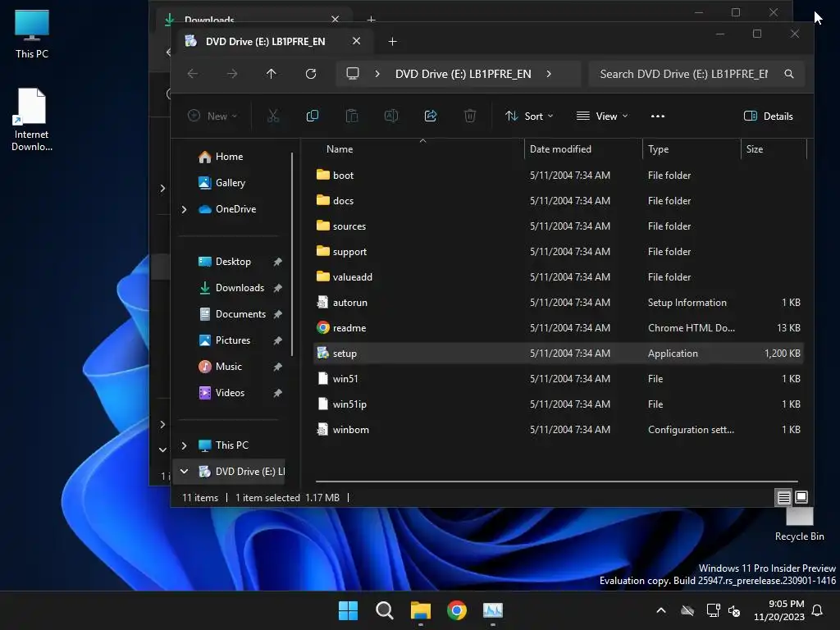The width and height of the screenshot is (840, 630).
Task: Open the New dropdown menu
Action: click(x=212, y=116)
